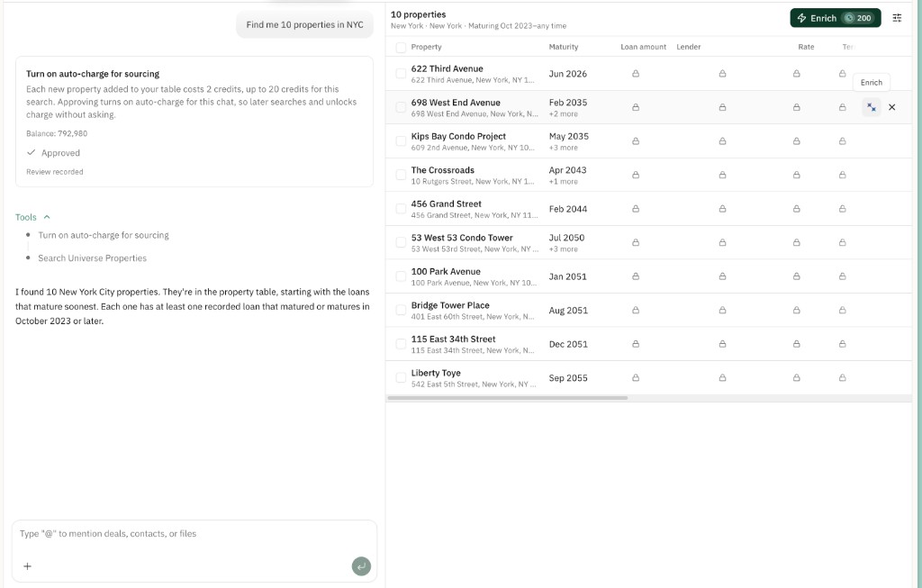Click lender lock icon for 698 West End Avenue
The width and height of the screenshot is (922, 588).
[722, 107]
